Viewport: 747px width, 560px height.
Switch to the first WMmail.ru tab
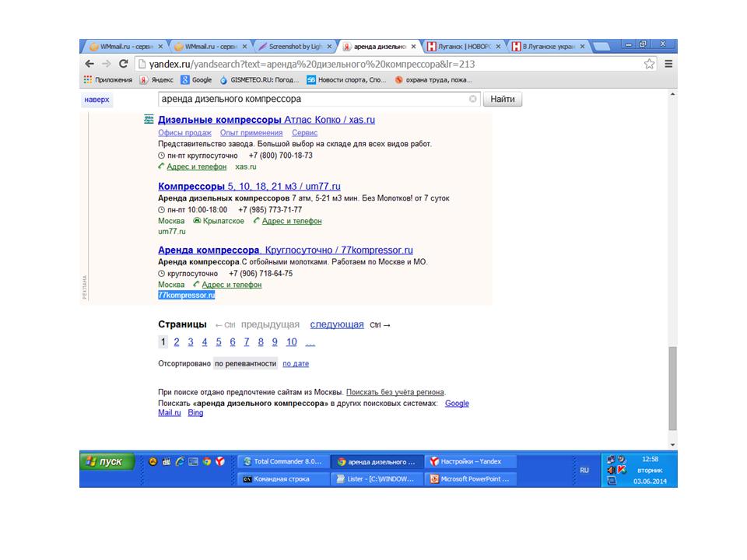point(124,47)
